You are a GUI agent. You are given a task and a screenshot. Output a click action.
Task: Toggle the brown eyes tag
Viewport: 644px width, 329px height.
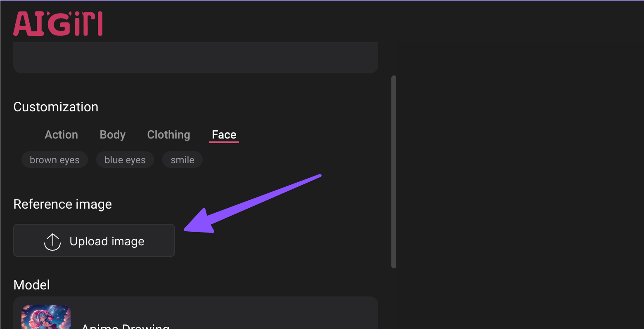pyautogui.click(x=54, y=160)
